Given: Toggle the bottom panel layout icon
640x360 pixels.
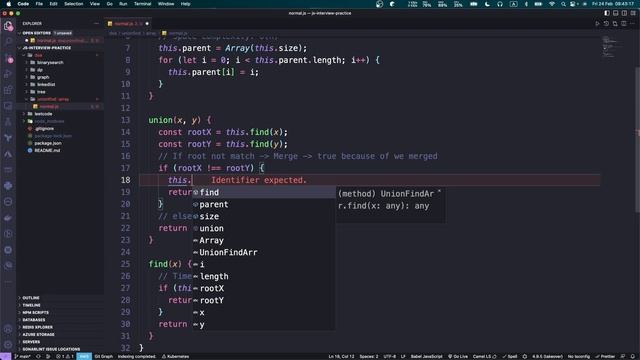Looking at the screenshot, I should 616,13.
